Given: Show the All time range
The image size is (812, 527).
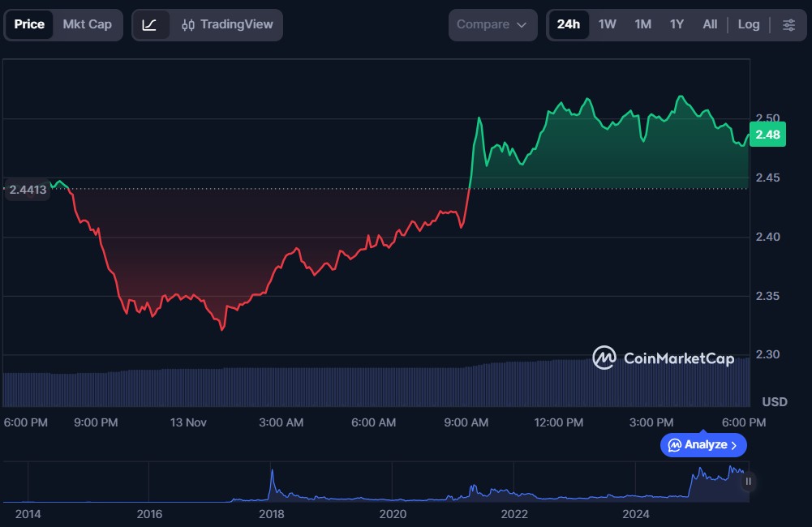Looking at the screenshot, I should (x=710, y=24).
